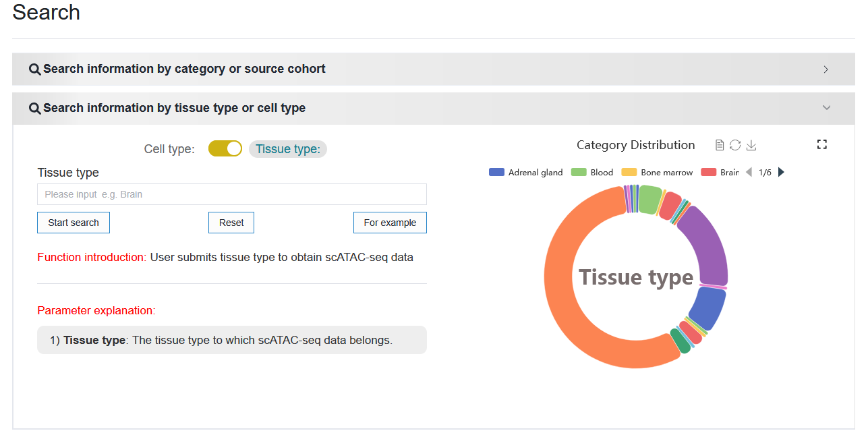Click the chart restore refresh icon

(735, 145)
